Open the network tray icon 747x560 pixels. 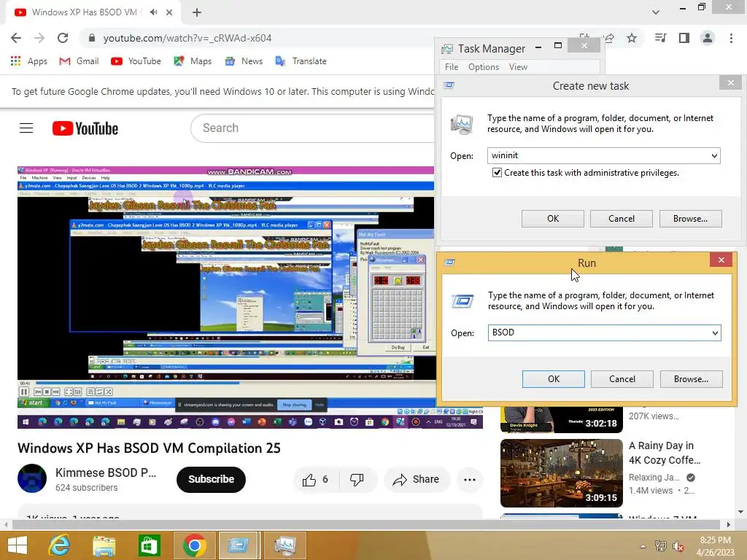(661, 546)
